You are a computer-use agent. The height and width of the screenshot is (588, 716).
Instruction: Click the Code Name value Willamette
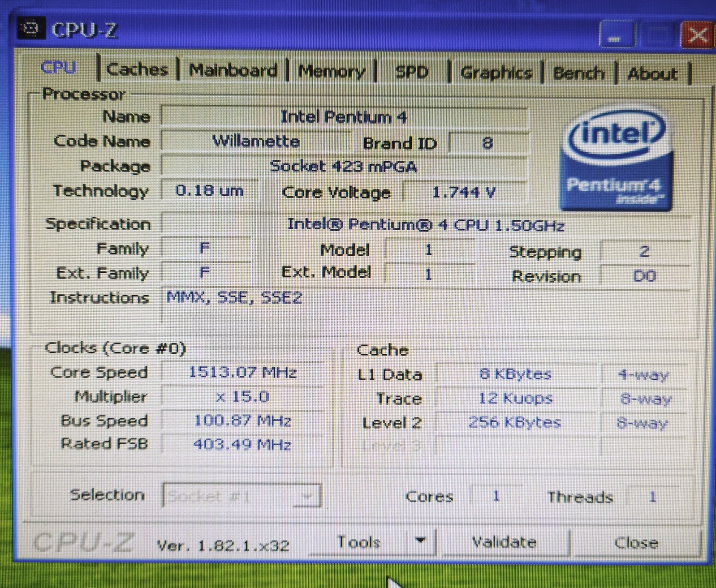tap(256, 142)
